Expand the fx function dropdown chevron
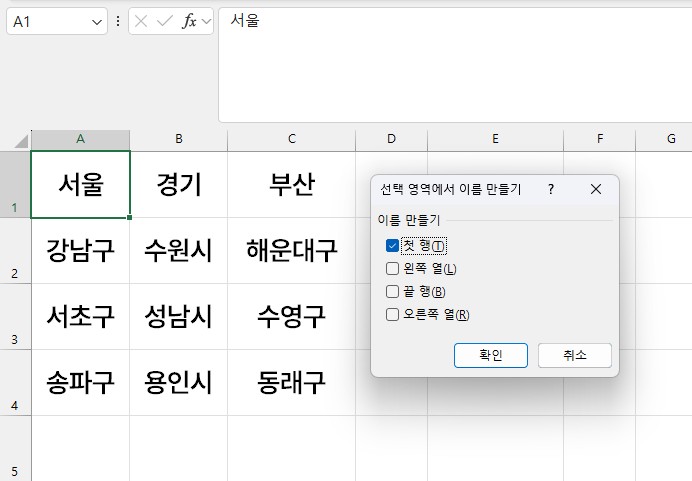692x481 pixels. [206, 21]
